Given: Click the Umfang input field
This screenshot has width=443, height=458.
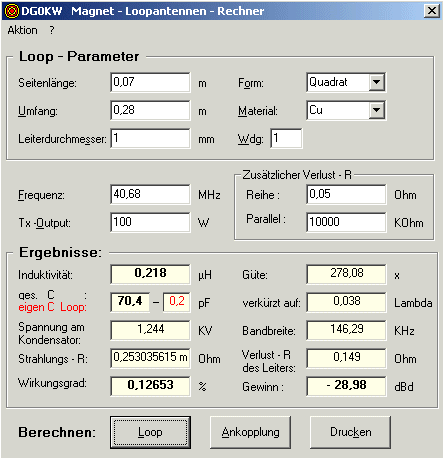Looking at the screenshot, I should point(150,110).
